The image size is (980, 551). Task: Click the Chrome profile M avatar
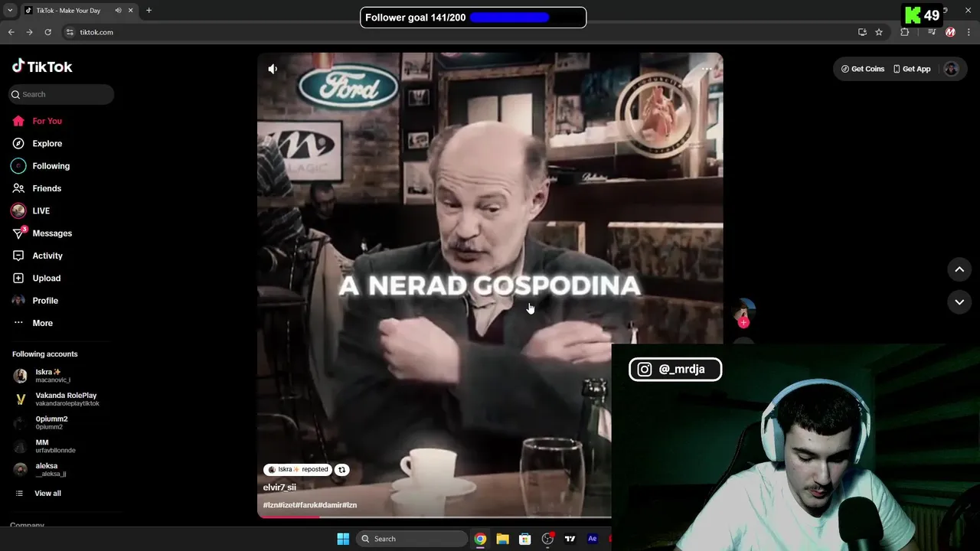pos(950,32)
